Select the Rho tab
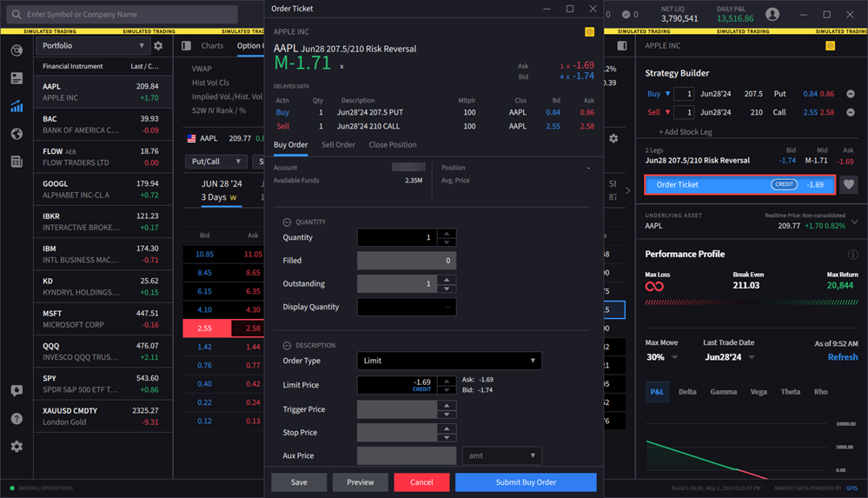The width and height of the screenshot is (868, 498). (x=820, y=392)
